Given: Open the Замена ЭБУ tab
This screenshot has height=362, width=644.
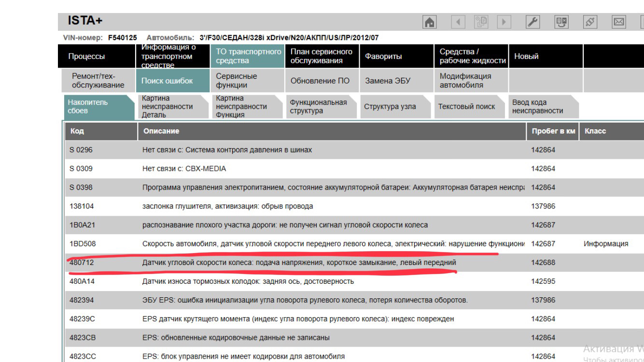Looking at the screenshot, I should 396,81.
